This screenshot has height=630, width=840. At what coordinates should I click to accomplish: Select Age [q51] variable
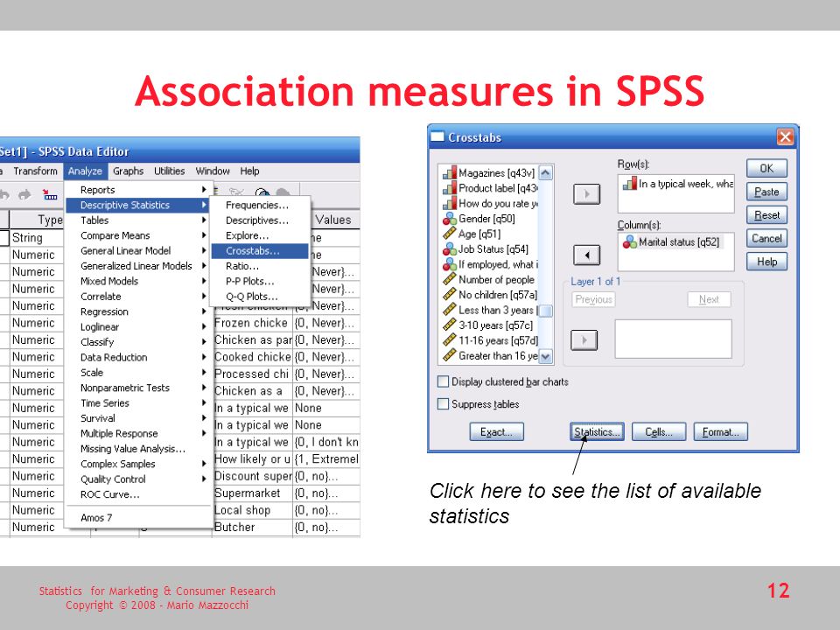[472, 234]
